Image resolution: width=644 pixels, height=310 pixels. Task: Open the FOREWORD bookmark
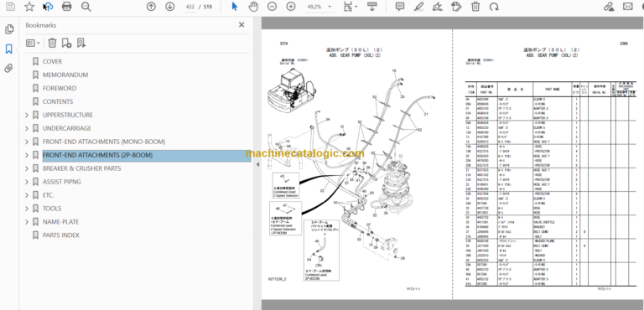[x=60, y=88]
